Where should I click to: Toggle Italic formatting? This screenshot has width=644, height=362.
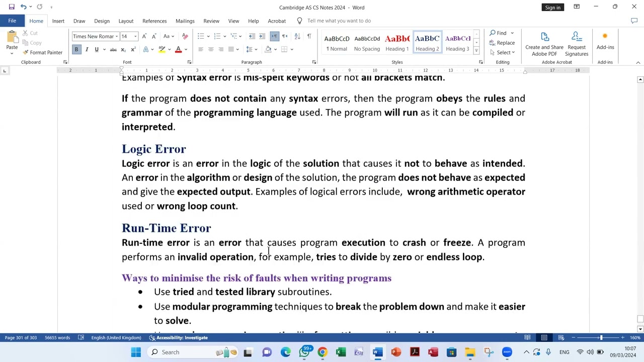[87, 49]
